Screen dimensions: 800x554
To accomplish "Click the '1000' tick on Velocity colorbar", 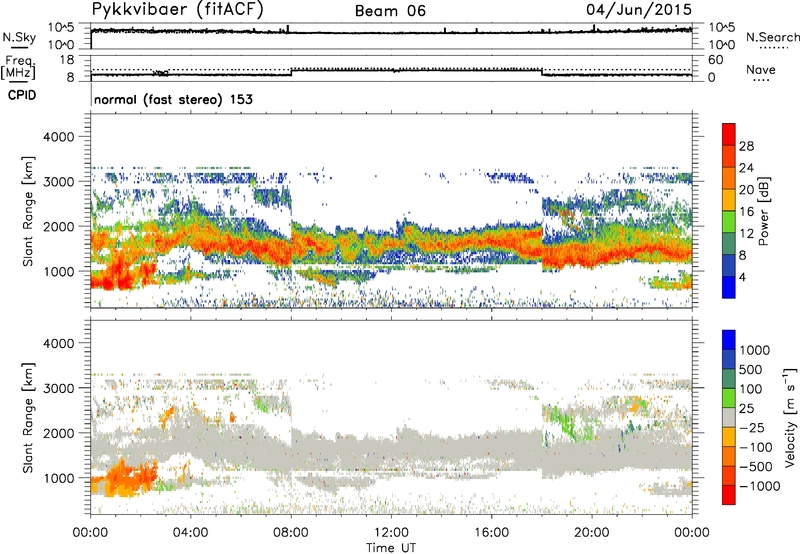I will coord(754,350).
